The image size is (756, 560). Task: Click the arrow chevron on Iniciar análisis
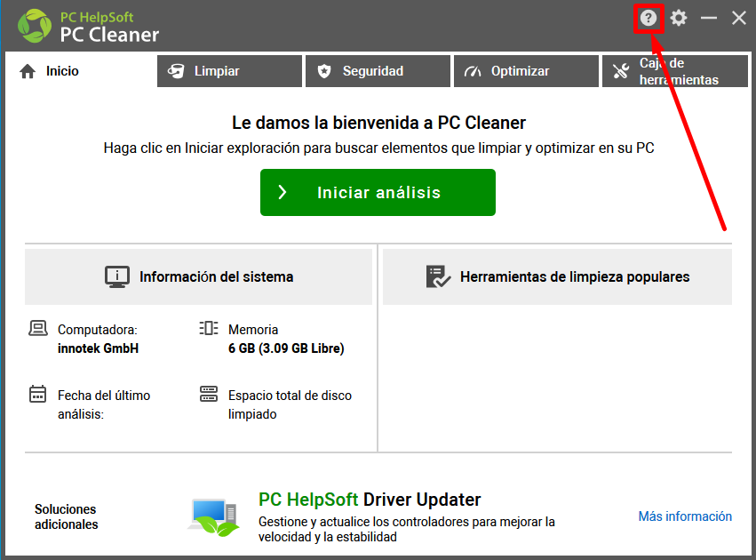[x=283, y=193]
